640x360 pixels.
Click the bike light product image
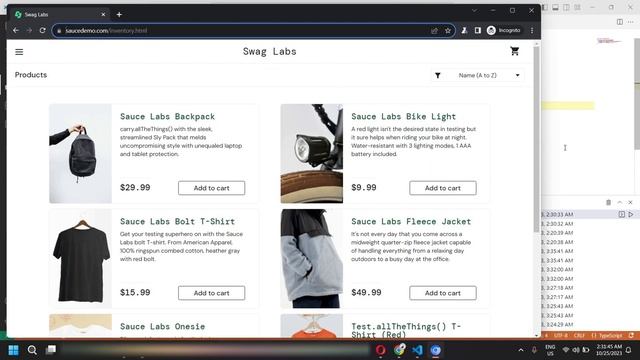[311, 153]
